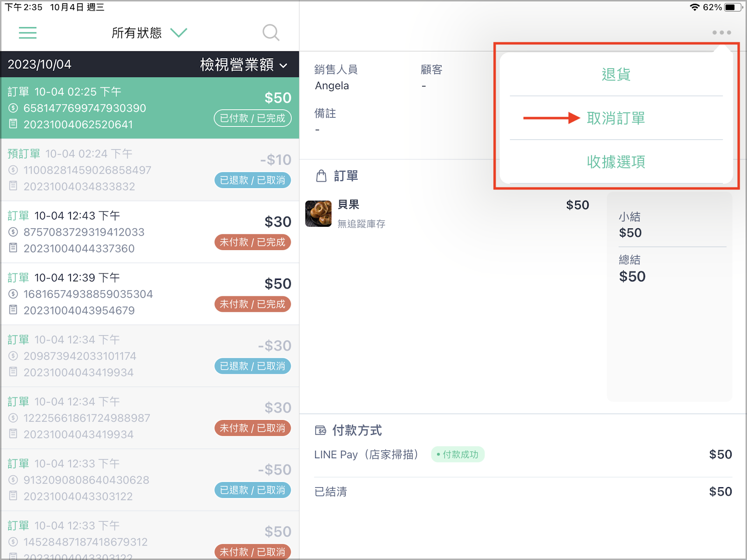
Task: Select the 12:43 下午 $30 order
Action: pos(150,232)
